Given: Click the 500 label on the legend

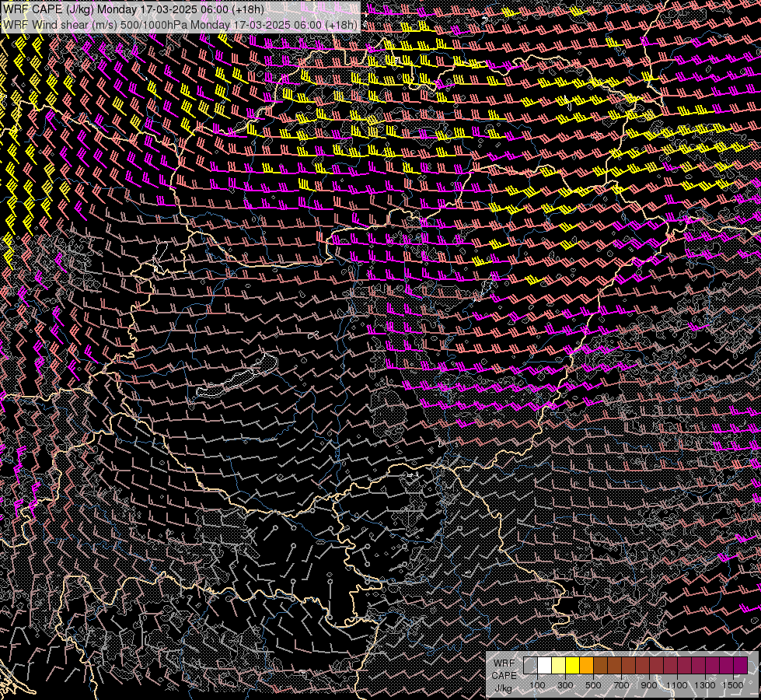Looking at the screenshot, I should pyautogui.click(x=593, y=685).
